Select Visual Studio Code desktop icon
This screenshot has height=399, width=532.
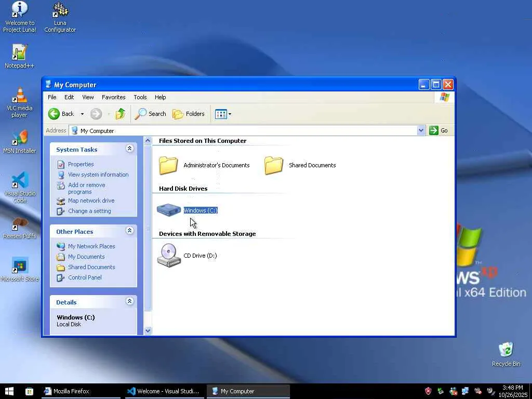tap(20, 187)
